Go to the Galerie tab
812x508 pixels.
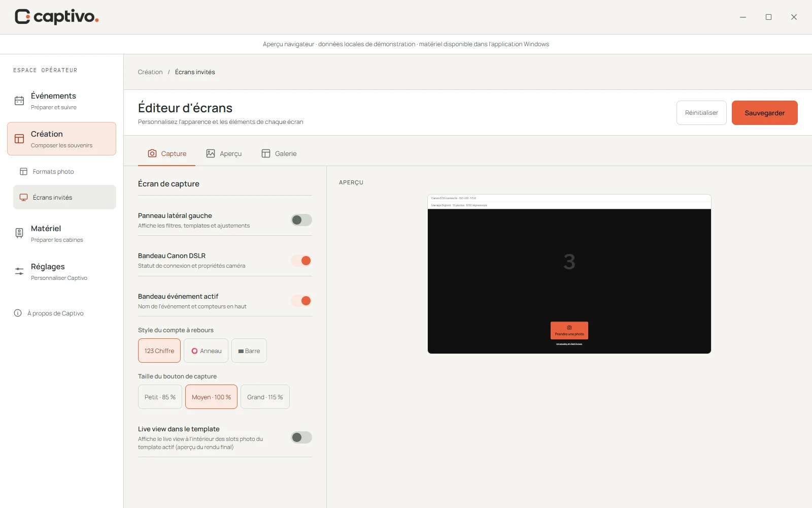[279, 153]
